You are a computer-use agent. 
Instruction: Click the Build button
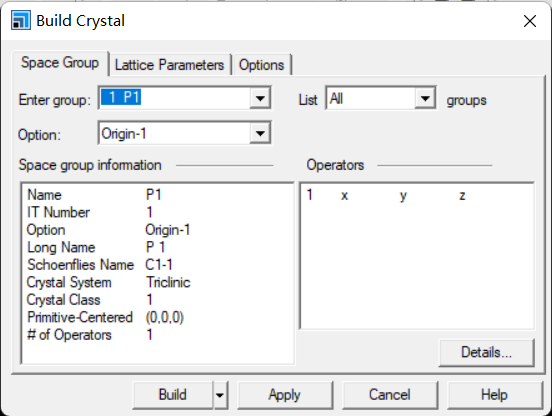click(x=173, y=395)
